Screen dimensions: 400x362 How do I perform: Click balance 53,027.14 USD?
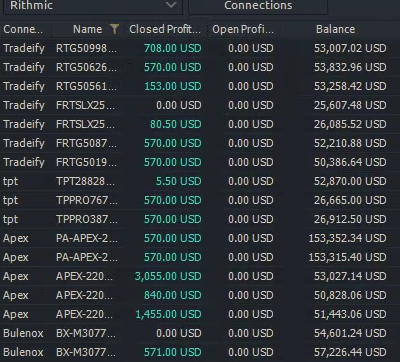click(x=350, y=276)
